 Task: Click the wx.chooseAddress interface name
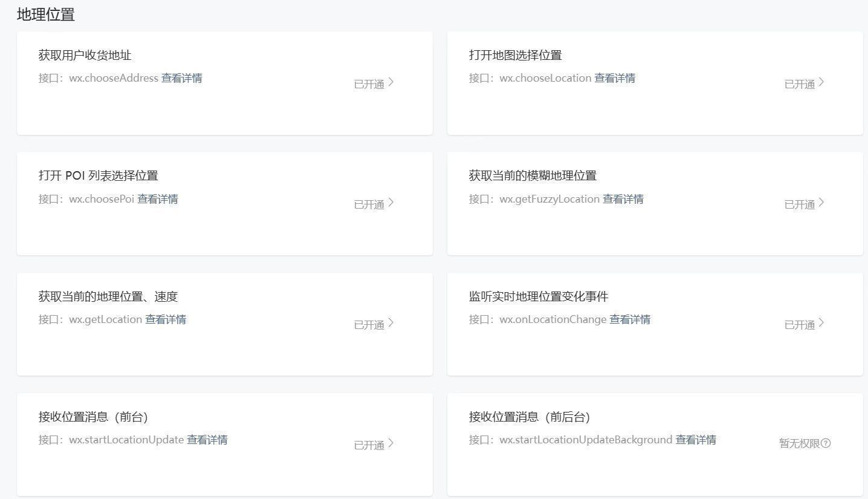[114, 78]
